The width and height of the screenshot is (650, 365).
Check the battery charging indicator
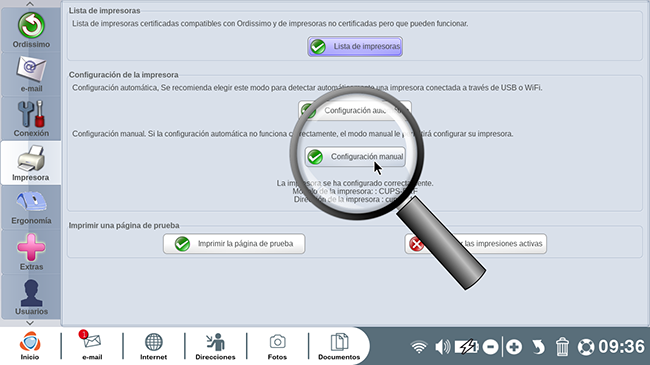point(467,347)
